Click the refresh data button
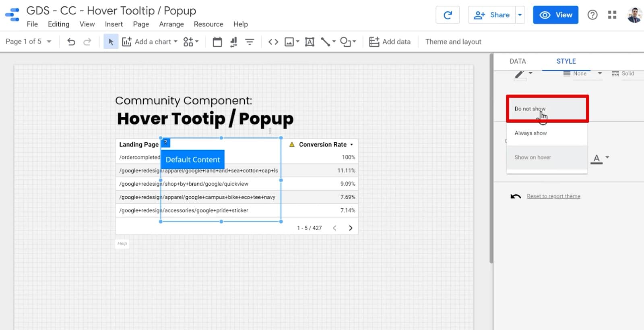Viewport: 644px width, 330px height. coord(448,15)
